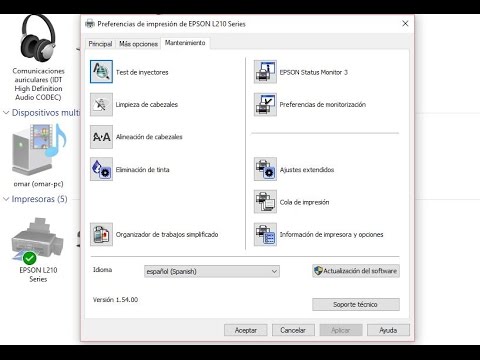The width and height of the screenshot is (480, 360).
Task: Open Preferencias de monitorización icon
Action: coord(265,104)
